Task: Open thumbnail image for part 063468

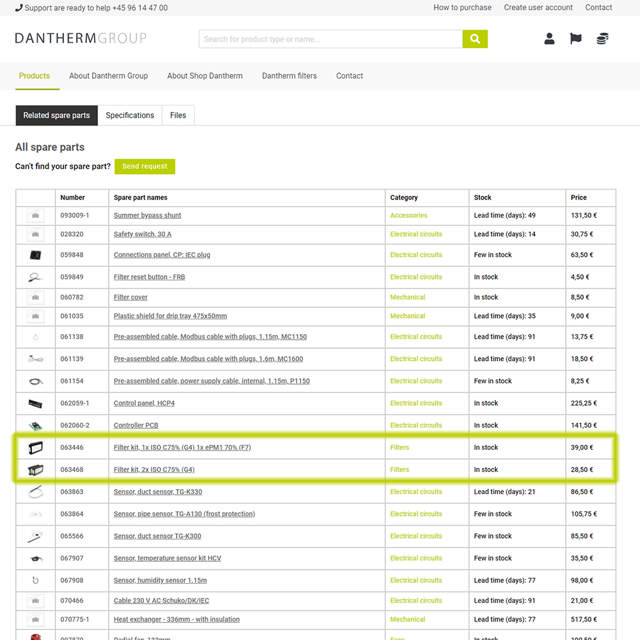Action: click(x=36, y=470)
